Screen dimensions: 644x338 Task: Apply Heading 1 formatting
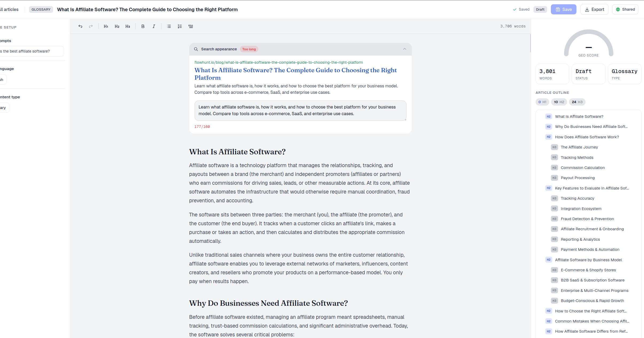click(106, 26)
